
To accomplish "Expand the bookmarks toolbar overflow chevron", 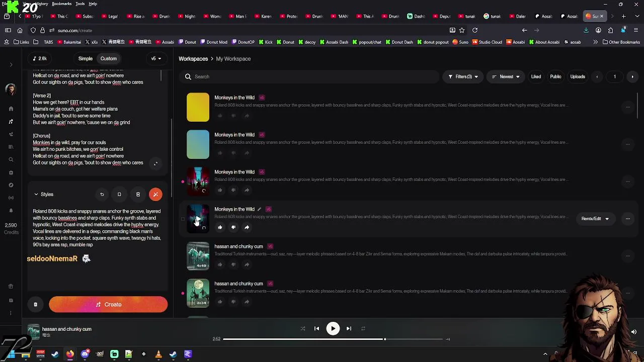I will tap(595, 42).
